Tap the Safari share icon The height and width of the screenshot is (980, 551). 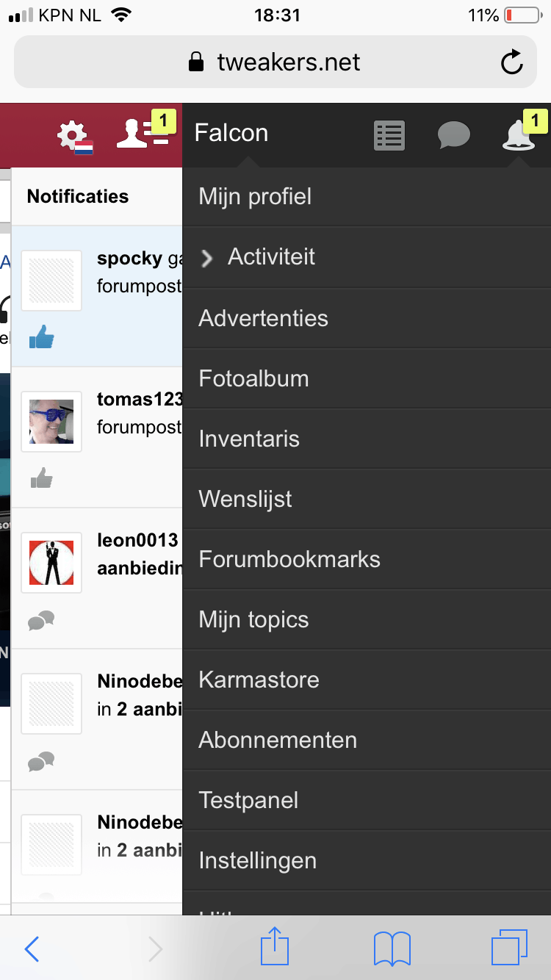[275, 947]
